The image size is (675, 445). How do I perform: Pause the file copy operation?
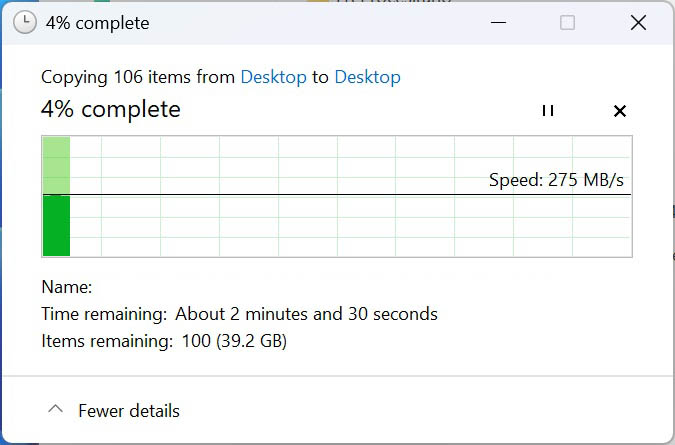click(548, 111)
